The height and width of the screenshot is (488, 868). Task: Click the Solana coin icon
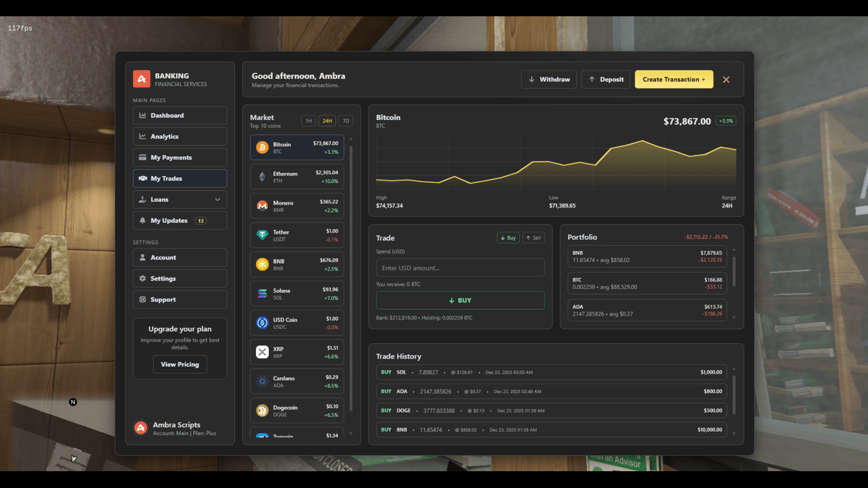(262, 294)
